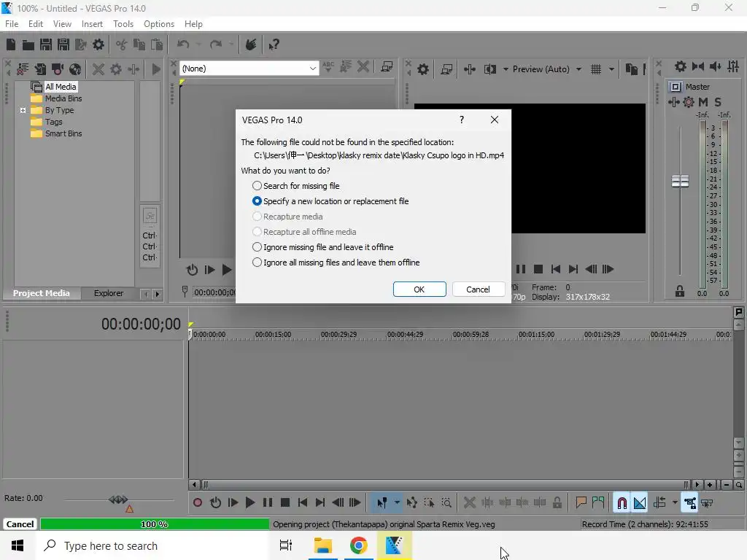Open Master bus Audio Properties gear icon
Image resolution: width=747 pixels, height=560 pixels.
(681, 66)
